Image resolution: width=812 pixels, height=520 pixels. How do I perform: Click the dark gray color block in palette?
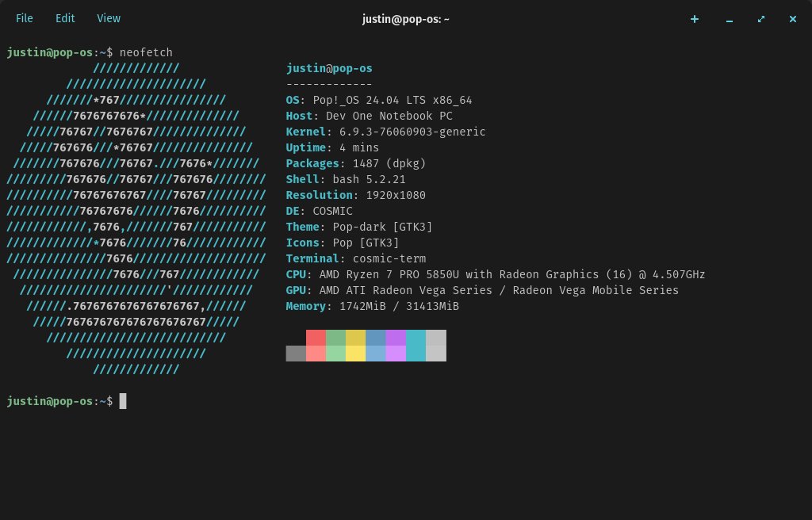point(296,354)
